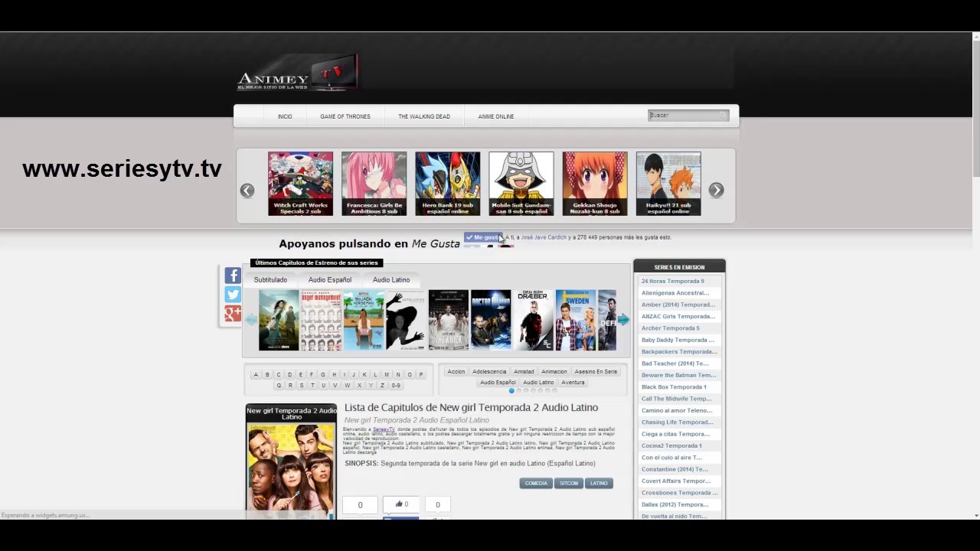The width and height of the screenshot is (980, 551).
Task: Select the active blue genre page dot
Action: pos(511,391)
